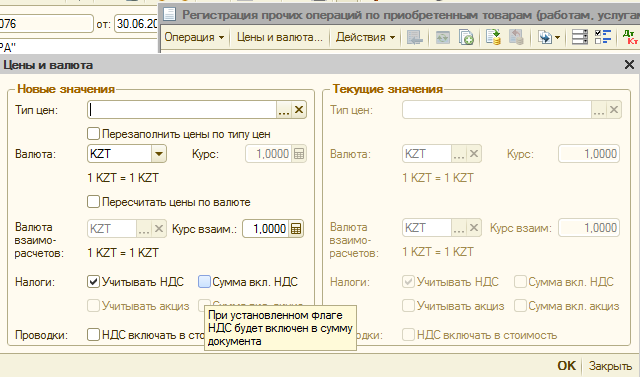Image resolution: width=640 pixels, height=377 pixels.
Task: Toggle Пересчитать цены по валюте checkbox
Action: pos(93,202)
